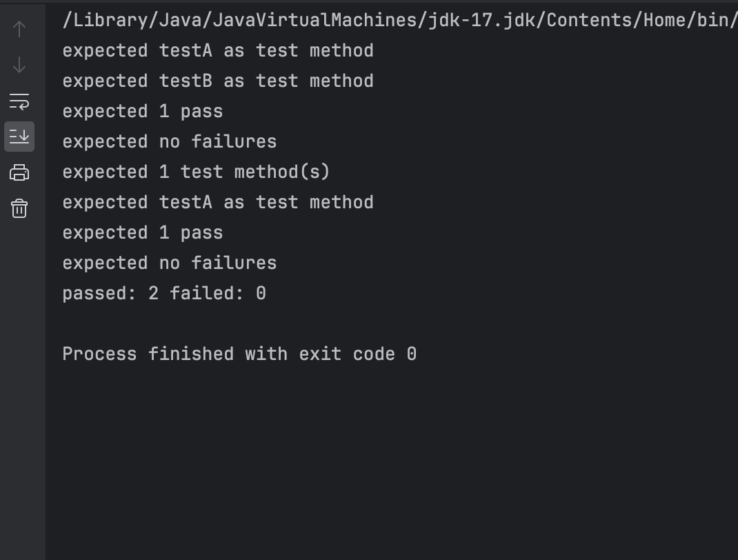Click the "expected testB as test method" line

pos(218,81)
